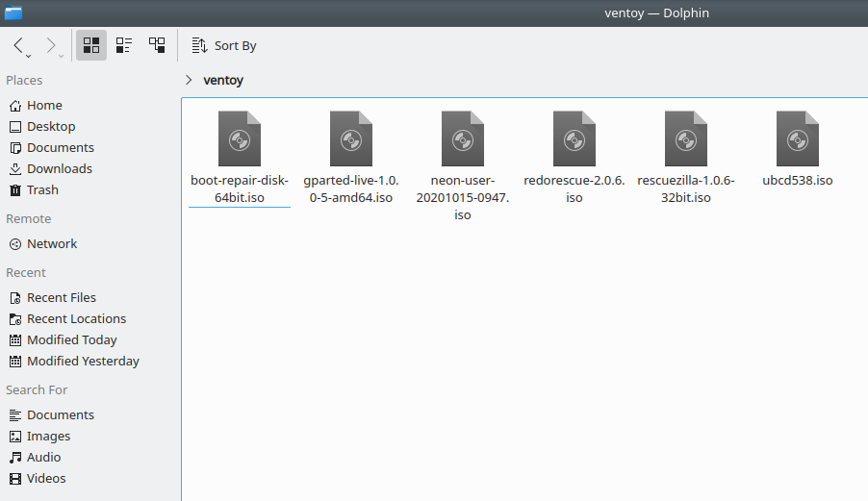This screenshot has width=868, height=501.
Task: Switch to Details tree view mode
Action: [x=157, y=45]
